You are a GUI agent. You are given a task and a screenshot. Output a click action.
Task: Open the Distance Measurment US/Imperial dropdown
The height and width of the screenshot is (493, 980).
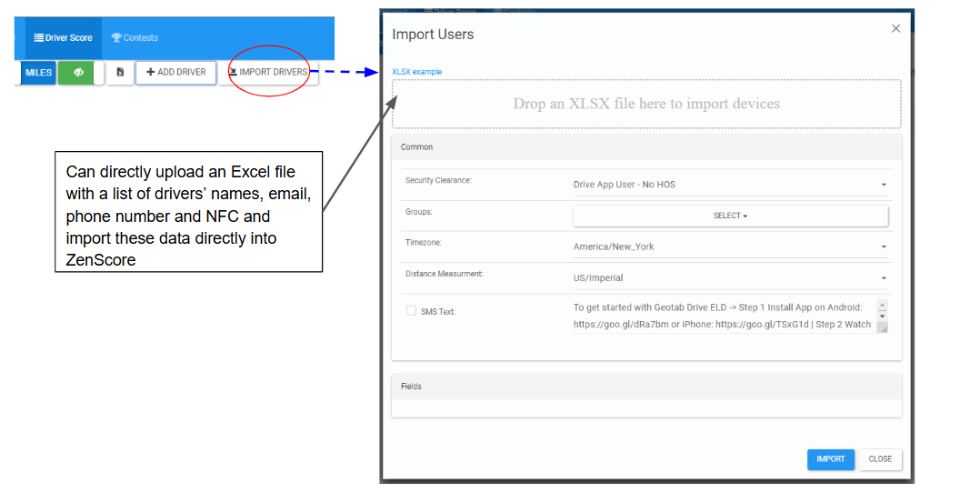730,277
